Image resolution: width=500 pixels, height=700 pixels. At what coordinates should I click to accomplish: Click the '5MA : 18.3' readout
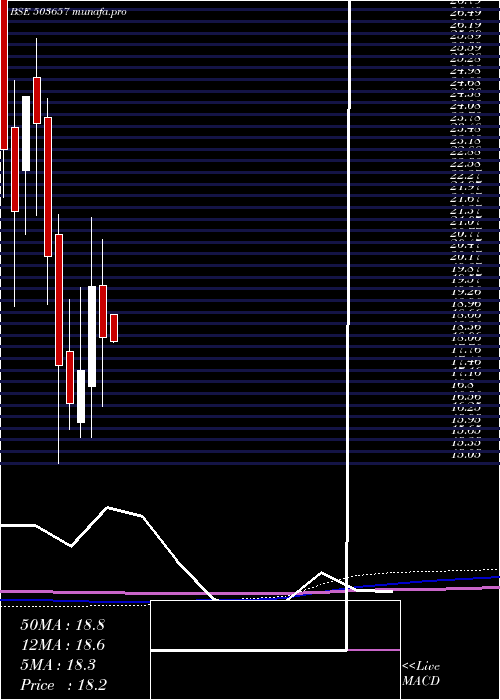point(58,665)
